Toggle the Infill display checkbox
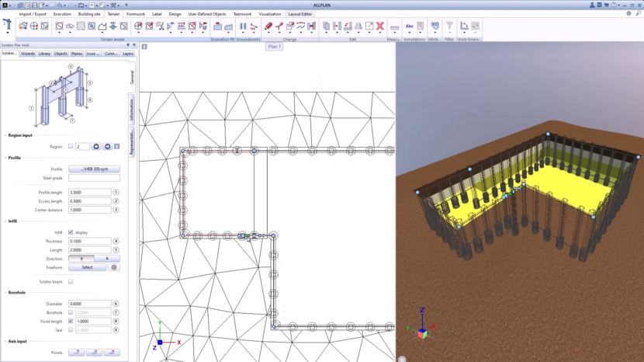The width and height of the screenshot is (644, 362). [71, 232]
